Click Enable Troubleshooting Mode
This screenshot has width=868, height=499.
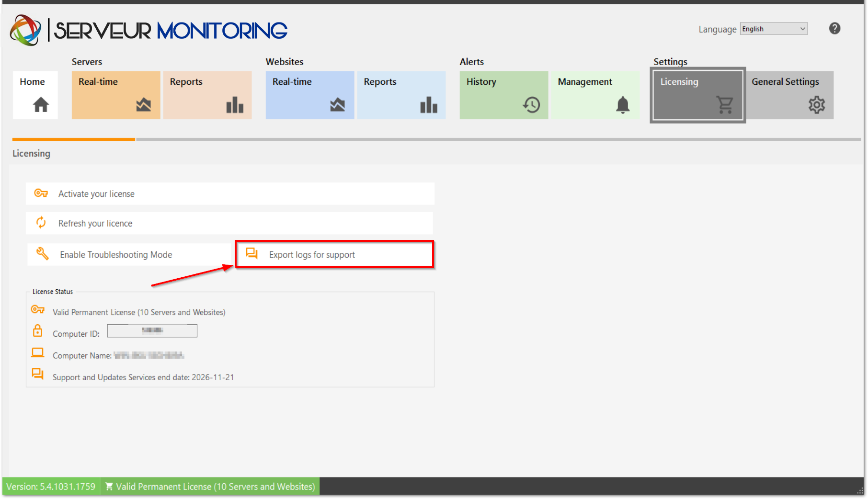tap(129, 254)
